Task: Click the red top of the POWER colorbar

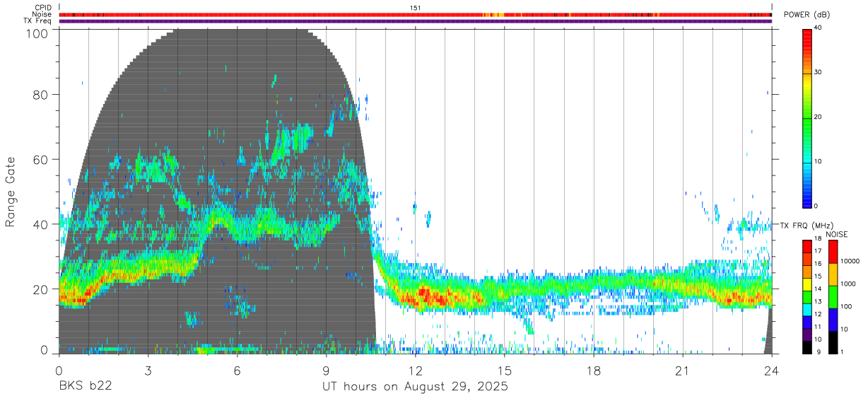Action: click(x=807, y=37)
